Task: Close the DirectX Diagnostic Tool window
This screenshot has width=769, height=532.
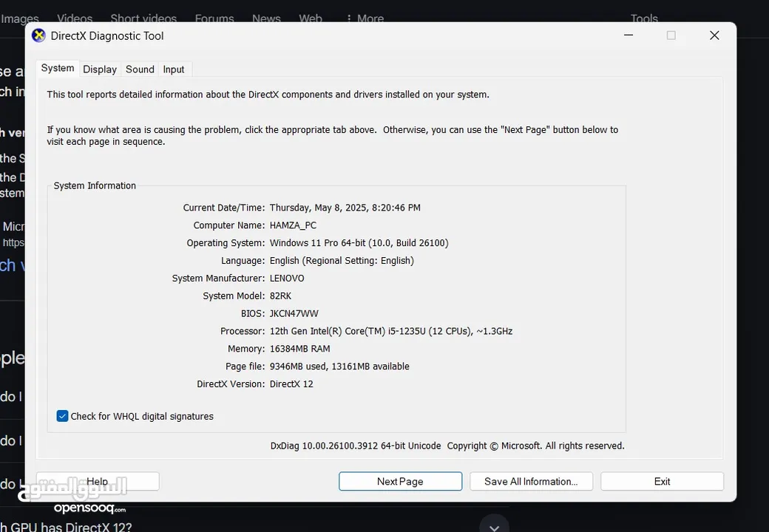Action: tap(714, 35)
